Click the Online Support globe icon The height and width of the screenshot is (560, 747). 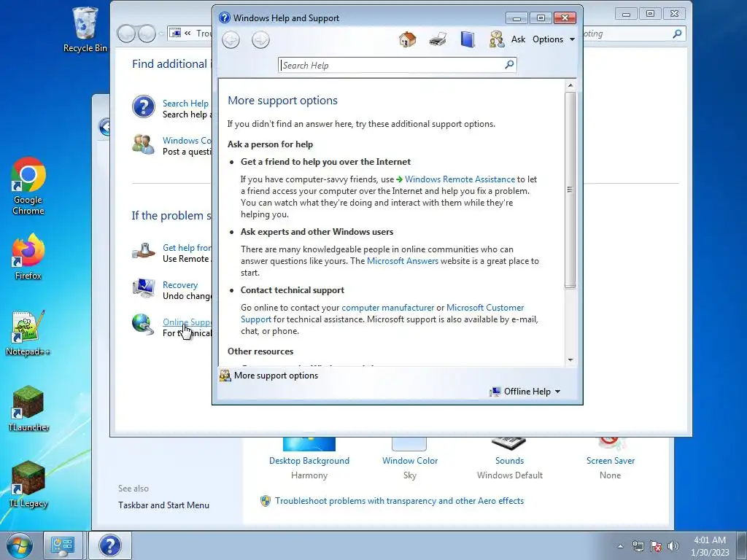pos(144,324)
